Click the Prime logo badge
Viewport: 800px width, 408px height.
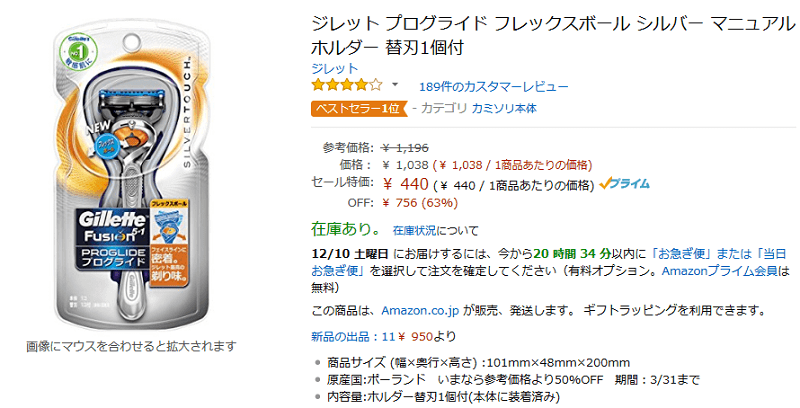pyautogui.click(x=624, y=184)
